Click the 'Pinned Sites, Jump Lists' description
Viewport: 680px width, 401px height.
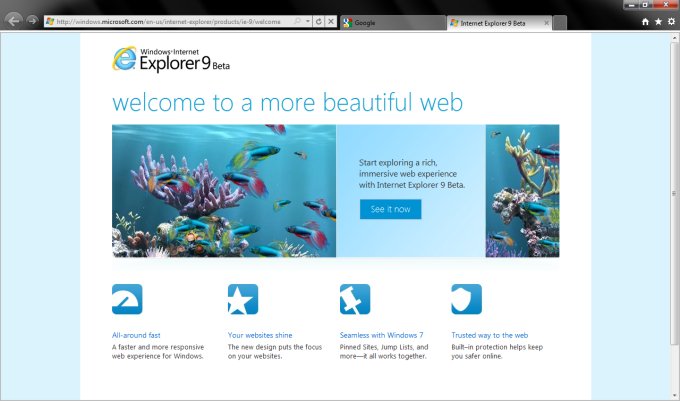384,352
